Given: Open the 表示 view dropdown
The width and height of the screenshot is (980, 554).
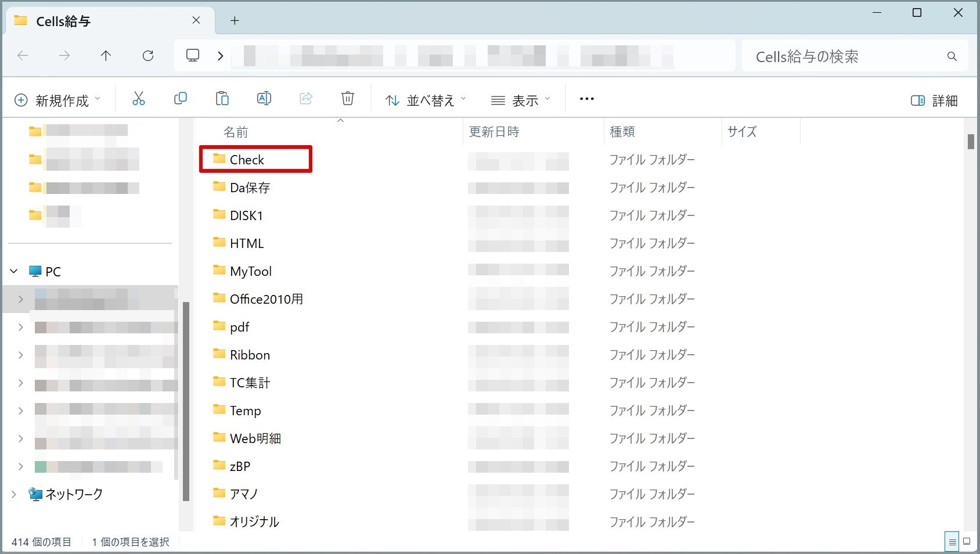Looking at the screenshot, I should 521,100.
